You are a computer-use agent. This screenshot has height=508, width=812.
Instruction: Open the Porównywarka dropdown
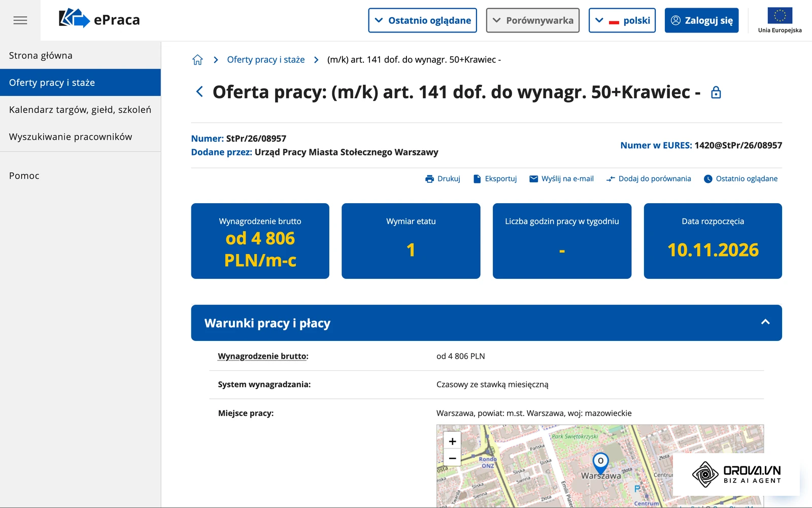[x=532, y=20]
